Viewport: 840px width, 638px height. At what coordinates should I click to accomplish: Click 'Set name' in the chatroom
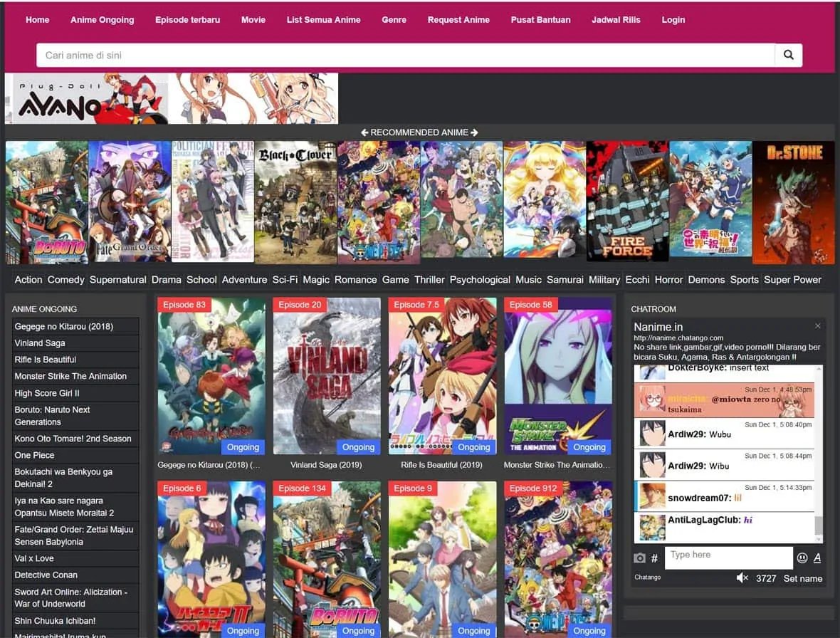point(802,578)
